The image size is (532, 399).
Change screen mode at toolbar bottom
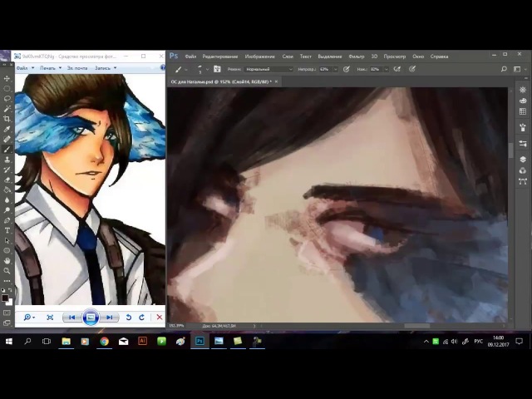7,323
